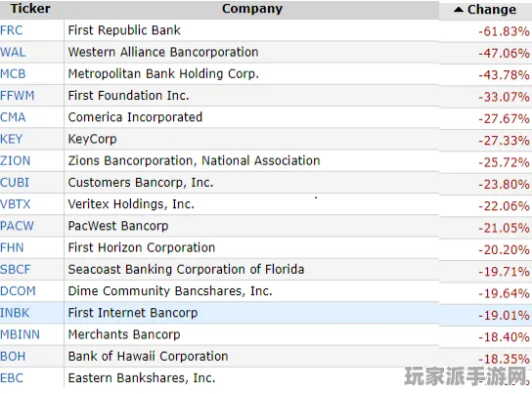Open the MCB ticker link
The height and width of the screenshot is (394, 532).
point(13,74)
